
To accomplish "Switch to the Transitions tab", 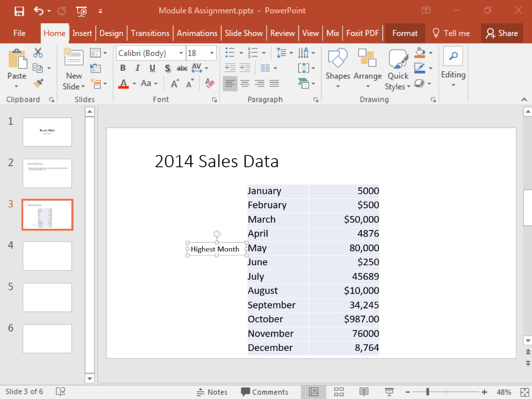I will tap(150, 33).
